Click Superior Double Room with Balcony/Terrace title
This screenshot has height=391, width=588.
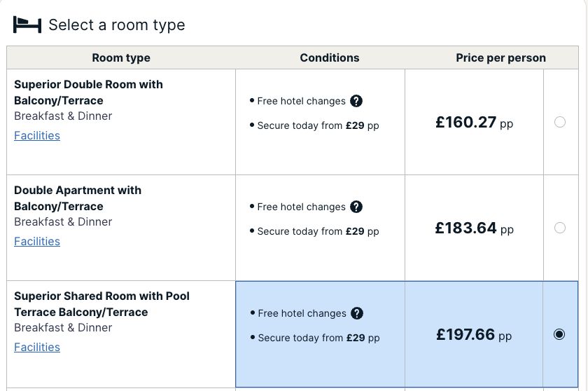pos(88,92)
